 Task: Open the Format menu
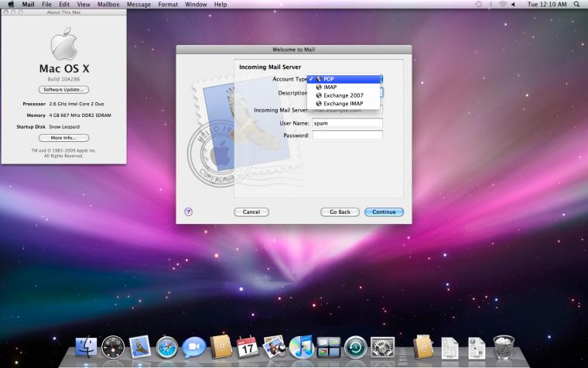(168, 5)
